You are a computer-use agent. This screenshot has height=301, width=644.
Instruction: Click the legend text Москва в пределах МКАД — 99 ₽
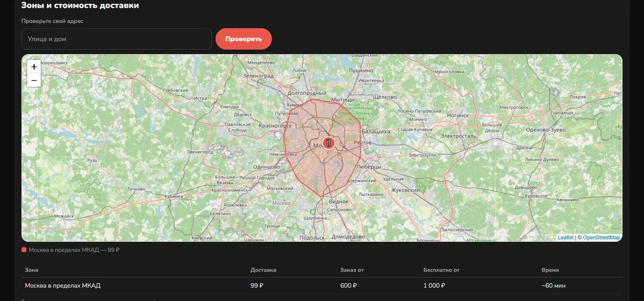tap(74, 250)
